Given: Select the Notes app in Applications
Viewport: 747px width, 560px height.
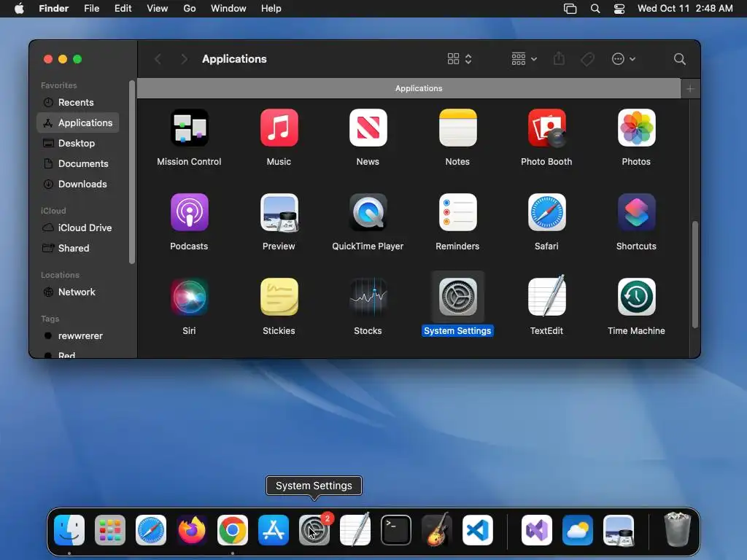Looking at the screenshot, I should coord(457,128).
